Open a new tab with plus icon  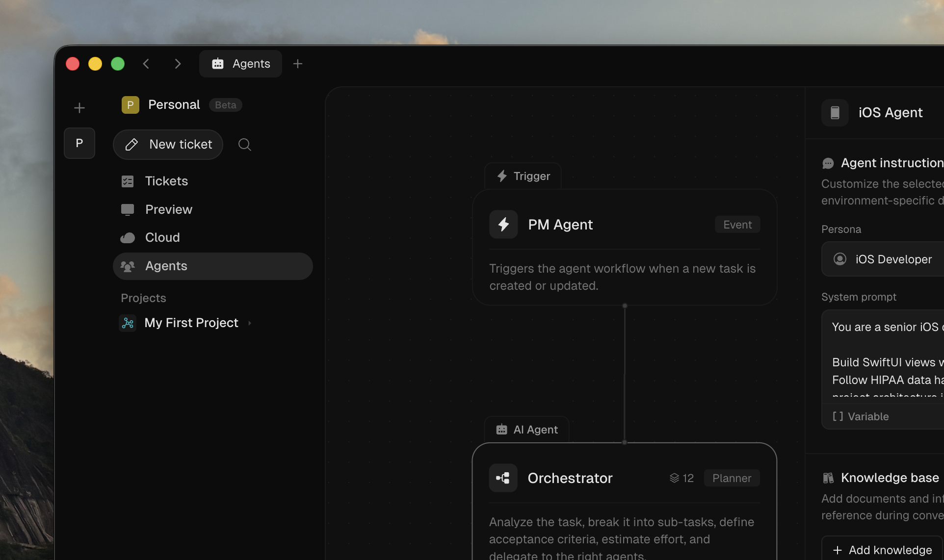[x=297, y=64]
